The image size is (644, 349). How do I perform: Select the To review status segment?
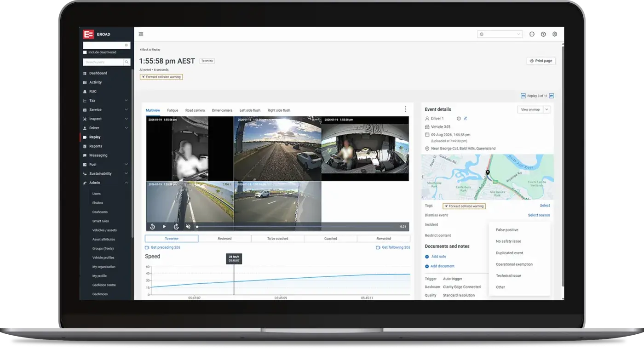pos(172,239)
